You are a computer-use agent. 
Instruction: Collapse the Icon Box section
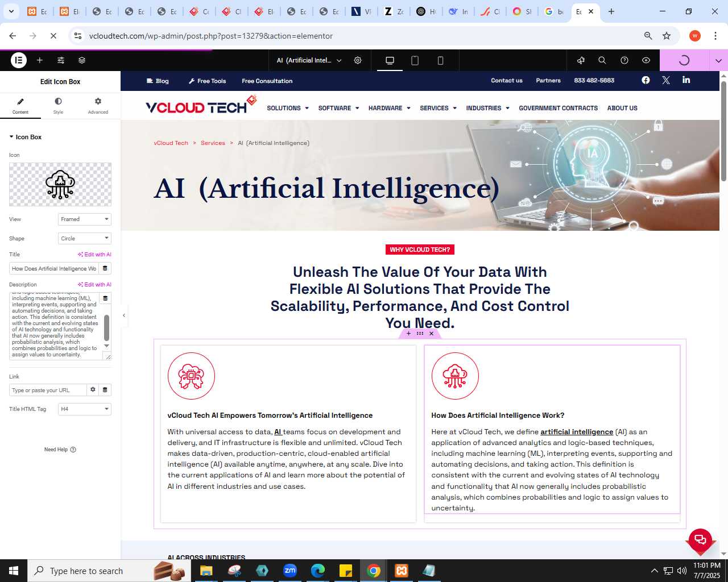point(26,137)
